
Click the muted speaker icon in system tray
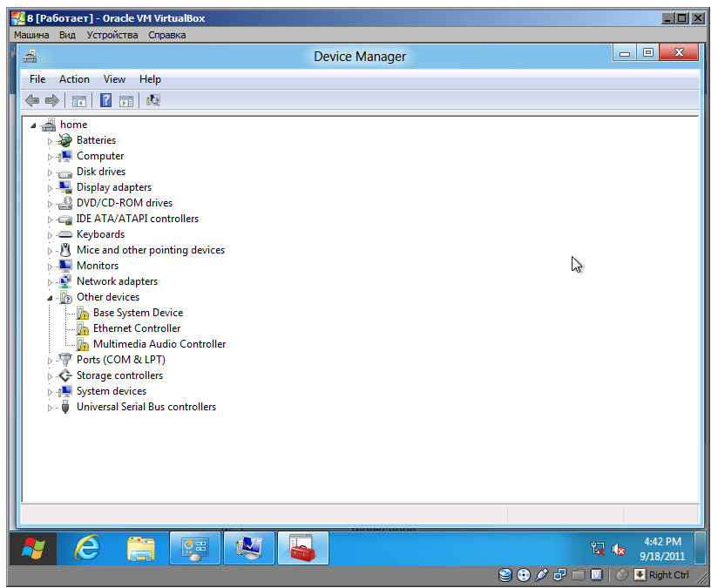coord(619,549)
